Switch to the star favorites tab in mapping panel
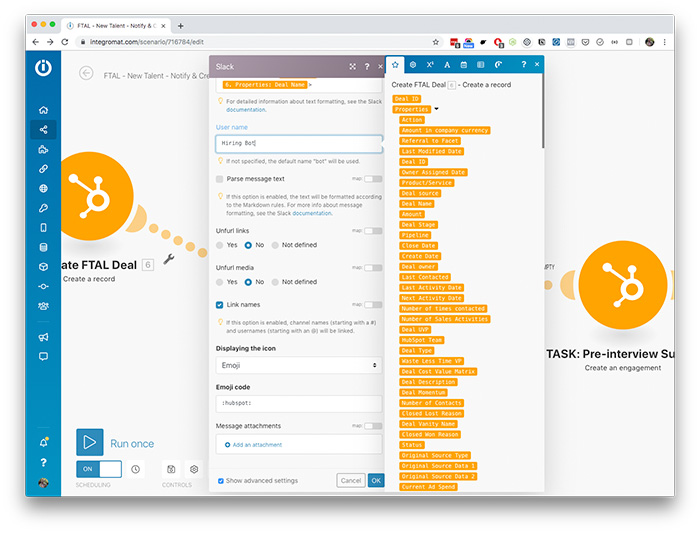 (395, 65)
